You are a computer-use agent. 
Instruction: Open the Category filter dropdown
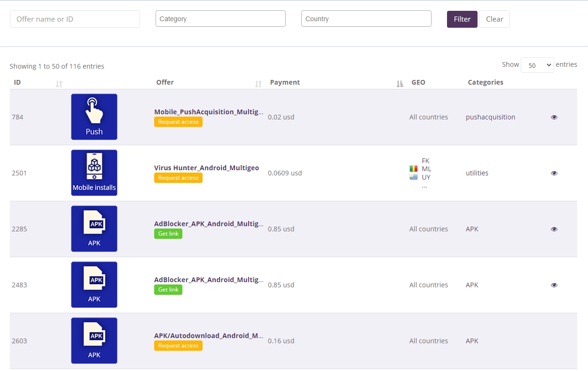click(x=220, y=19)
